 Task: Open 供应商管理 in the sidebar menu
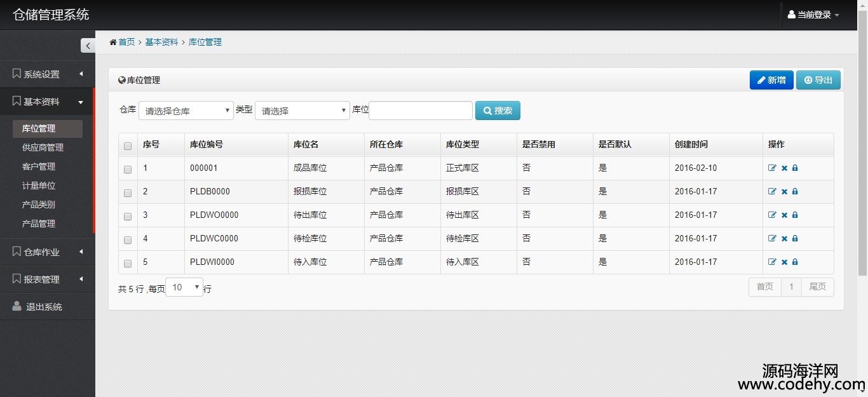43,147
